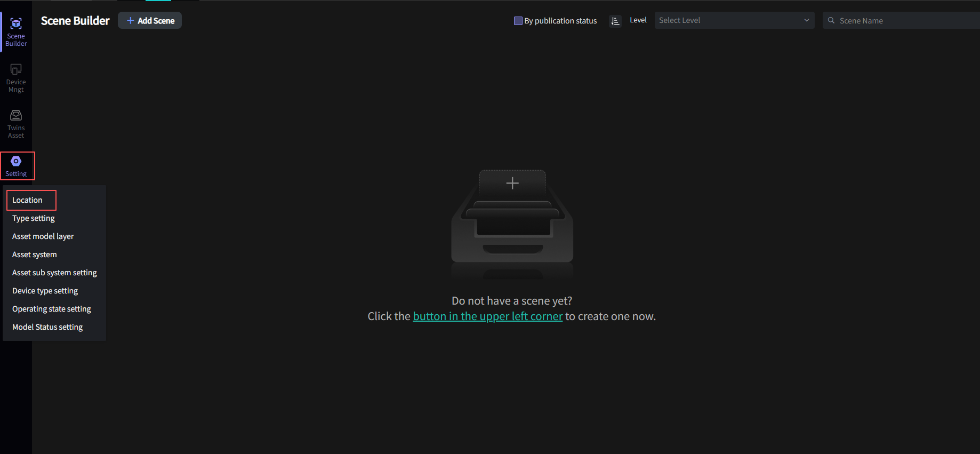The height and width of the screenshot is (454, 980).
Task: Click the Setting gear icon
Action: (x=16, y=162)
